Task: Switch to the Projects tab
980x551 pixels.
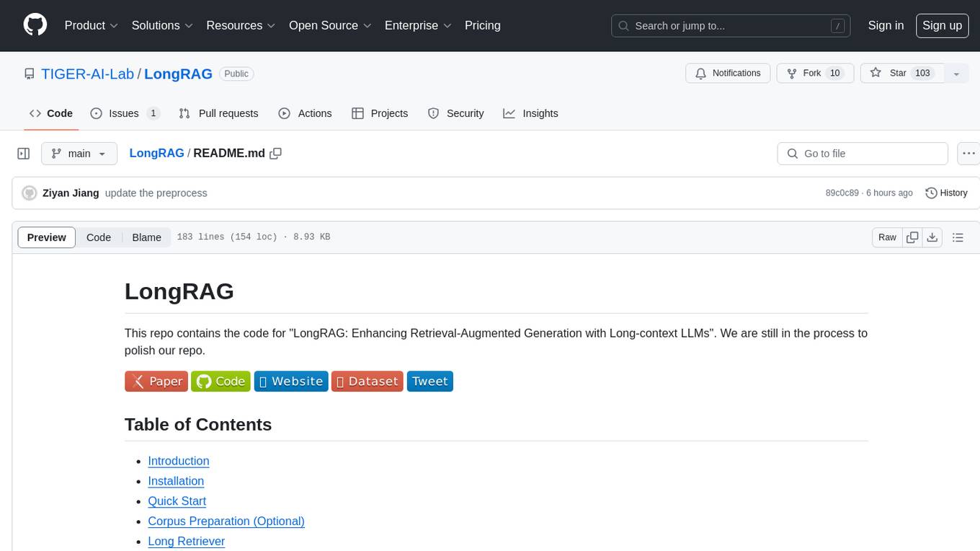Action: click(x=380, y=113)
